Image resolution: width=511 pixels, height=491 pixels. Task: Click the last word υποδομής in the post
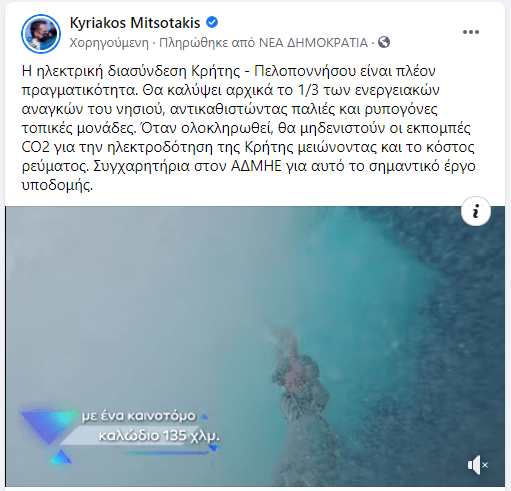click(x=57, y=185)
